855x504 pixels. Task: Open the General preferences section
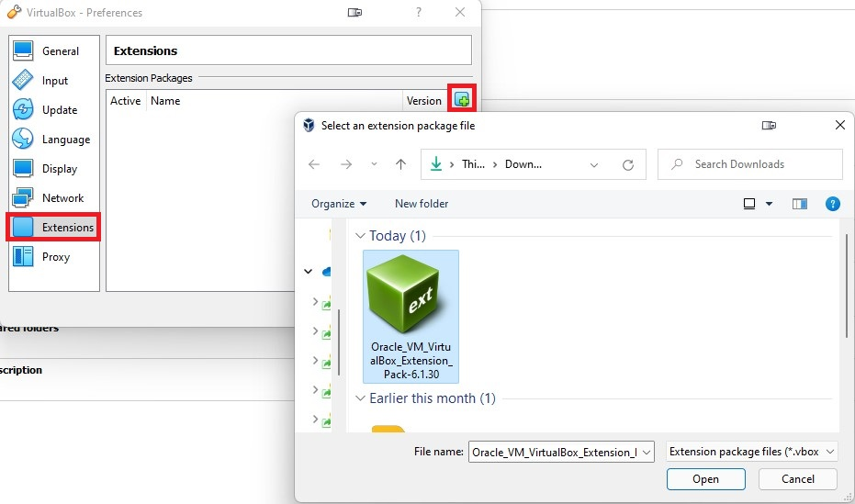click(53, 51)
